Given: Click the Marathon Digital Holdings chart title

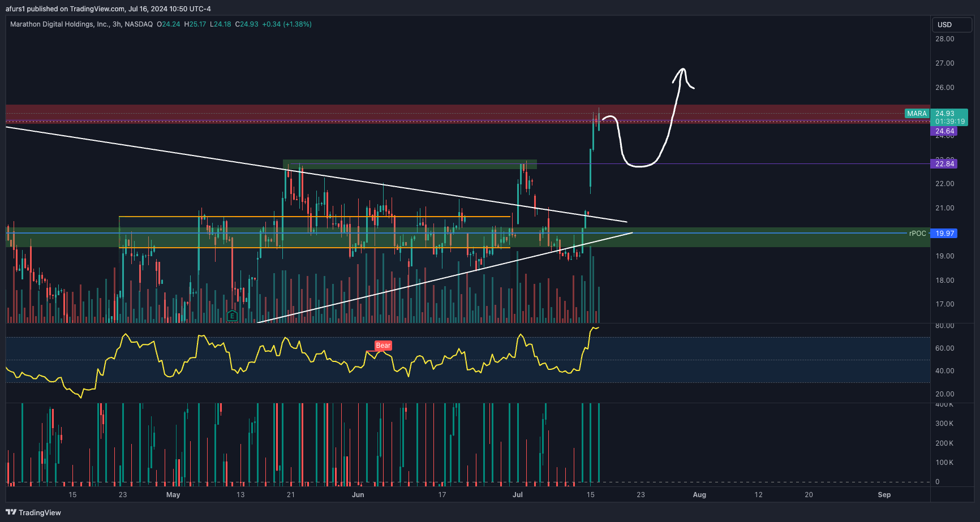Looking at the screenshot, I should pos(81,24).
